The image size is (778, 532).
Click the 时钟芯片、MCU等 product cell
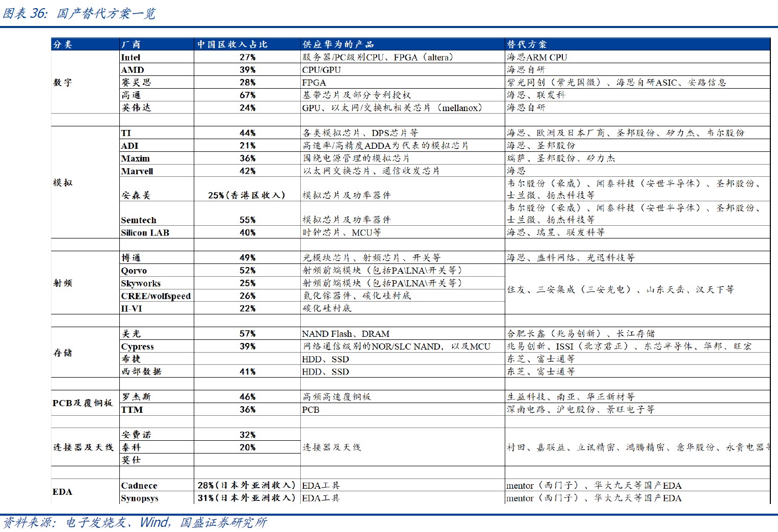(x=403, y=232)
